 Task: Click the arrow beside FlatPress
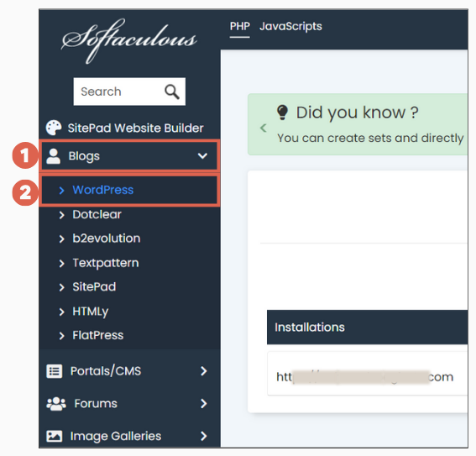tap(61, 336)
